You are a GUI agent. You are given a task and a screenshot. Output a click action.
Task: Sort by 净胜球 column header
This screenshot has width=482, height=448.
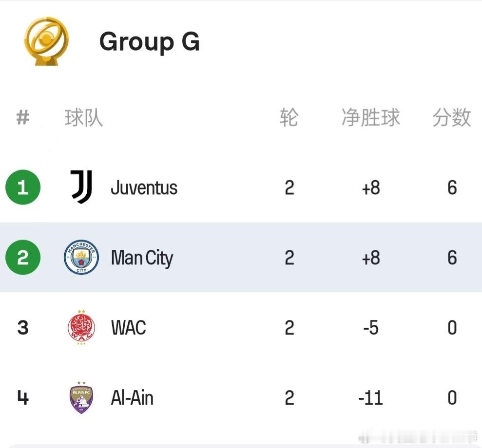(x=371, y=117)
